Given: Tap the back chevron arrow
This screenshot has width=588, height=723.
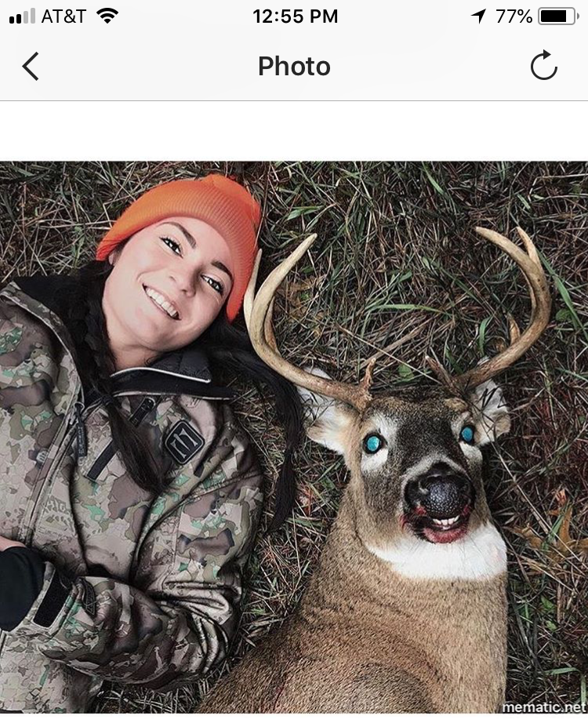Looking at the screenshot, I should (31, 67).
